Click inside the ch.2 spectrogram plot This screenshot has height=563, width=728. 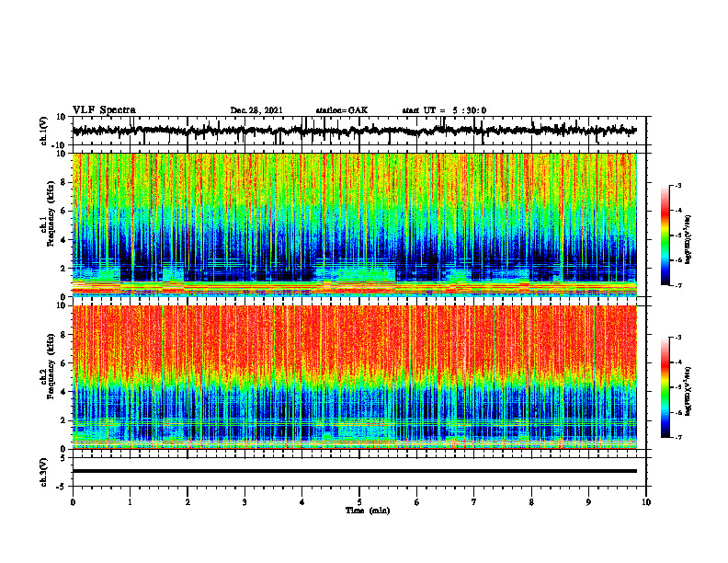click(x=354, y=377)
